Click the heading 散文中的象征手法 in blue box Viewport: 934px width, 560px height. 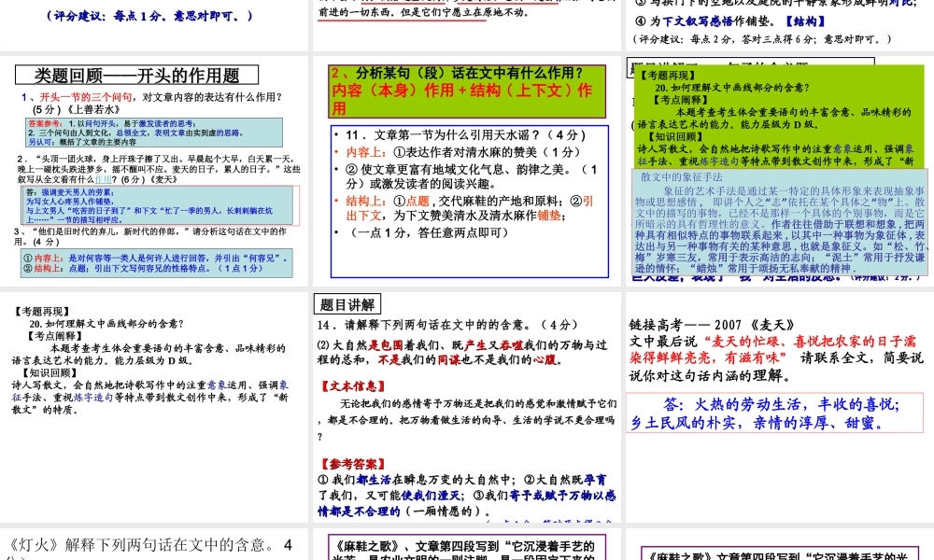pyautogui.click(x=682, y=176)
